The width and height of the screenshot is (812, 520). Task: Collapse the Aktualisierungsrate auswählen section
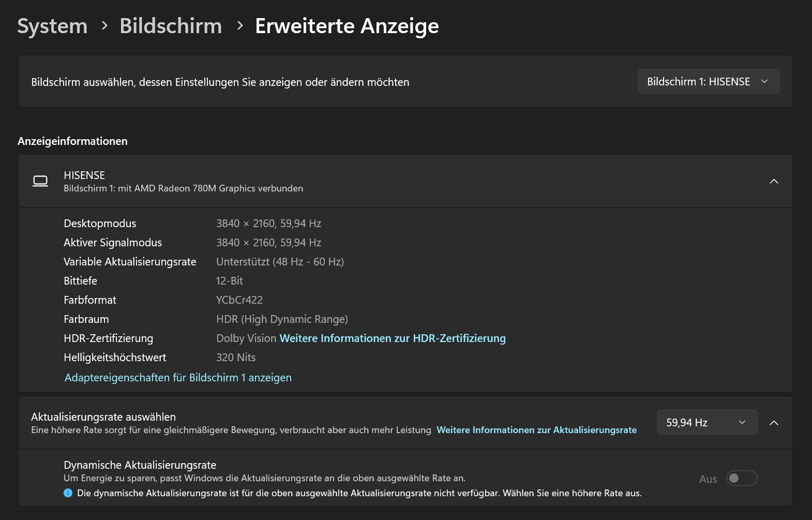(x=774, y=423)
